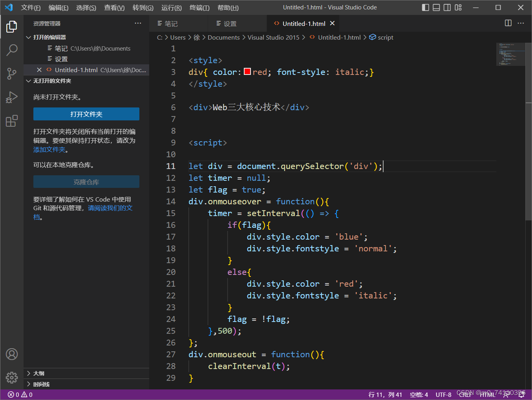Click the notifications bell in status bar

pos(521,395)
